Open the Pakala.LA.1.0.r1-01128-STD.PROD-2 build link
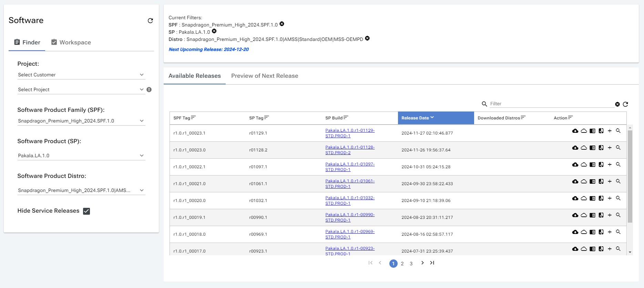Viewport: 644px width, 288px height. coord(350,150)
